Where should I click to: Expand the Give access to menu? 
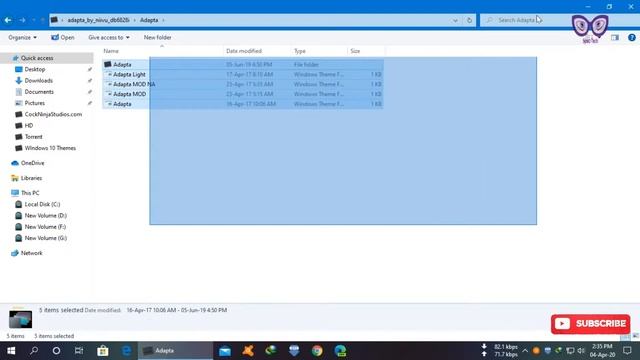pyautogui.click(x=109, y=37)
